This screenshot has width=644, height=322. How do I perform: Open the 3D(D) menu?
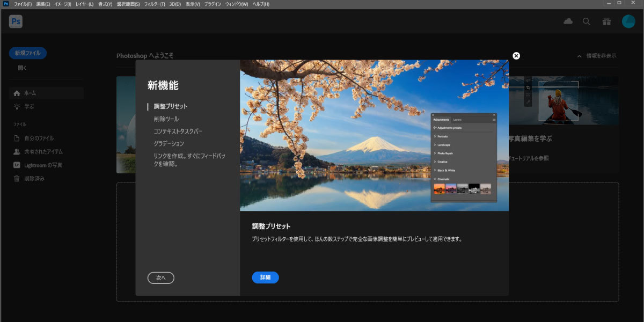pyautogui.click(x=175, y=4)
